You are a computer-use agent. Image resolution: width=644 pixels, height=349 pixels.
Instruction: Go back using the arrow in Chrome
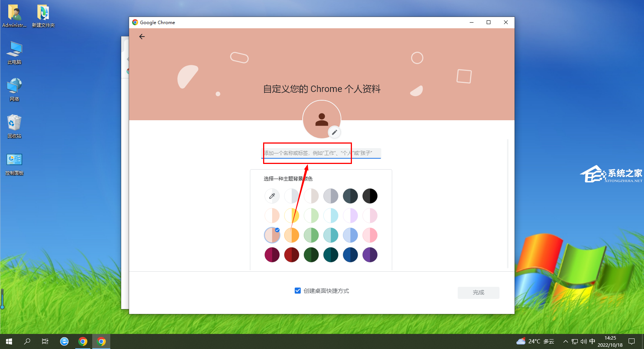[x=142, y=37]
